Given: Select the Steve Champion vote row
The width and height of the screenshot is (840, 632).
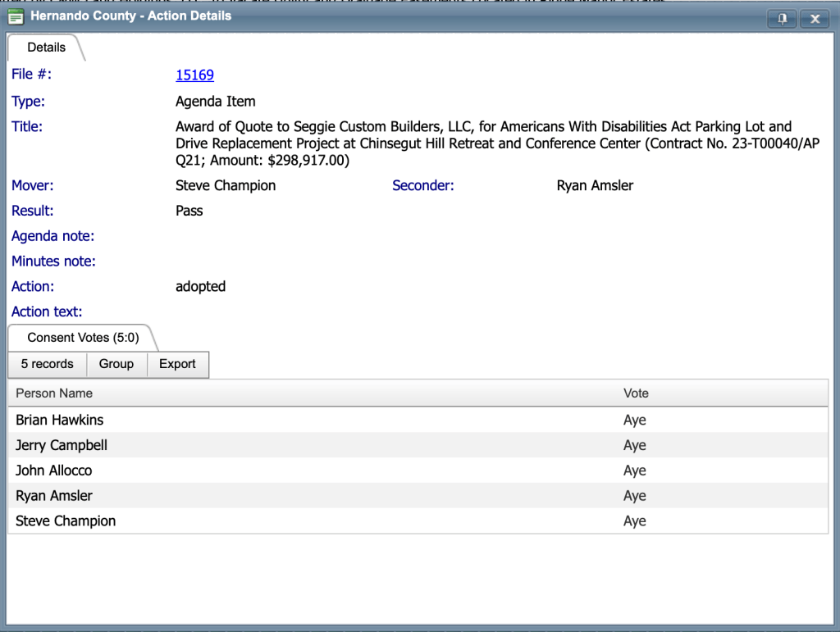Looking at the screenshot, I should click(x=66, y=521).
